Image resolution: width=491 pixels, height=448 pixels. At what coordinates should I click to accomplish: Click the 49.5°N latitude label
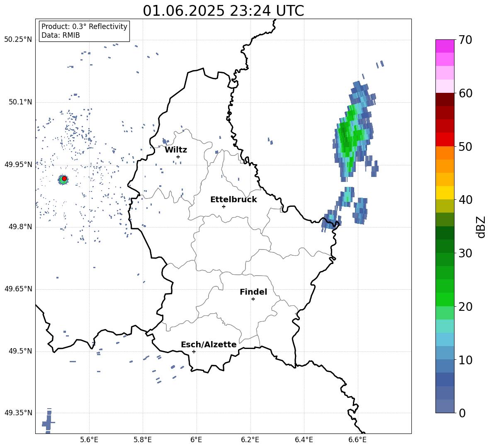click(20, 351)
